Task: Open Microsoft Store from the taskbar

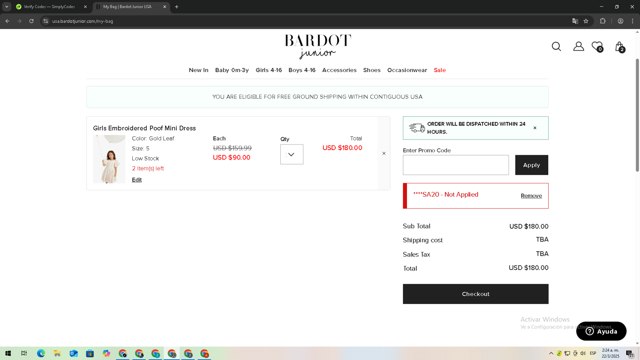Action: coord(90,353)
